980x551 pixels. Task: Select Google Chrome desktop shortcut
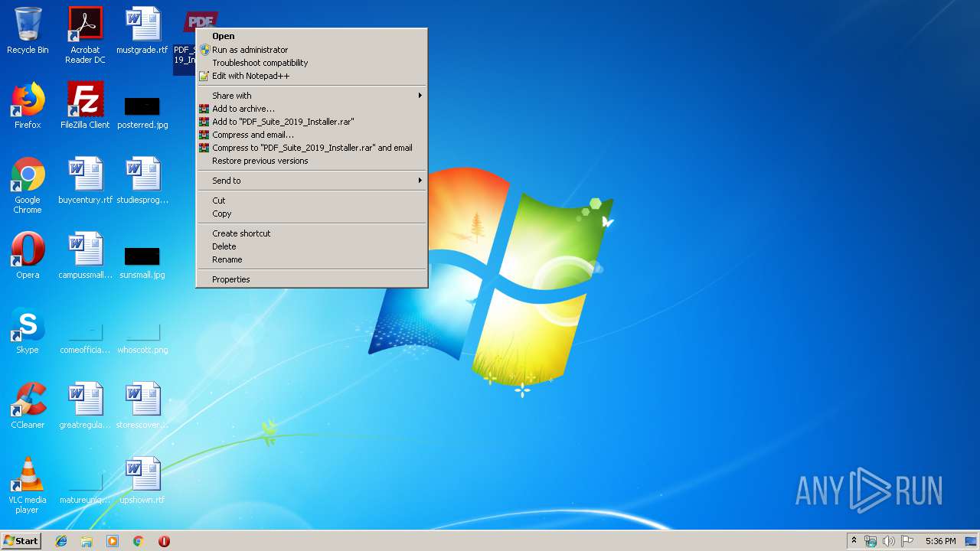tap(28, 185)
